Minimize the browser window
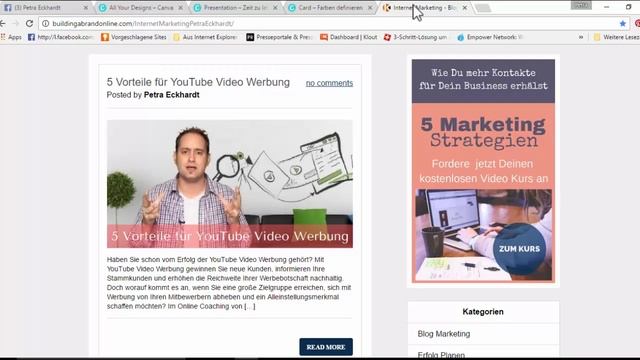The height and width of the screenshot is (360, 640). tap(607, 7)
